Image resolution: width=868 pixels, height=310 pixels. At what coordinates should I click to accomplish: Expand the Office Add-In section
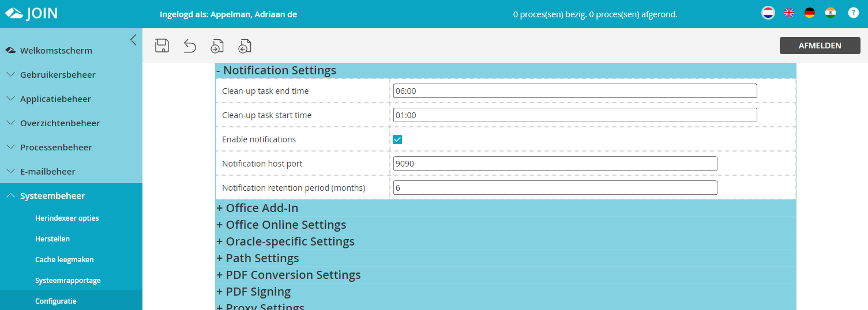(x=257, y=208)
